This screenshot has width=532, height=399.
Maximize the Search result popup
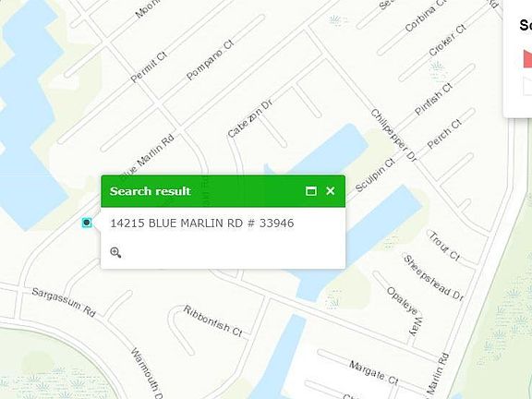310,191
